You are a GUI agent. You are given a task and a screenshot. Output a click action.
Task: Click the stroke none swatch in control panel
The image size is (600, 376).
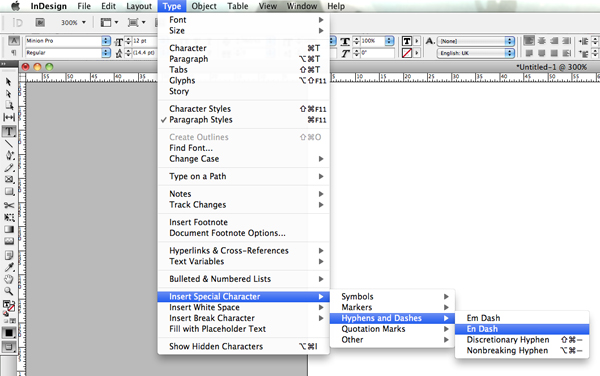pos(407,53)
